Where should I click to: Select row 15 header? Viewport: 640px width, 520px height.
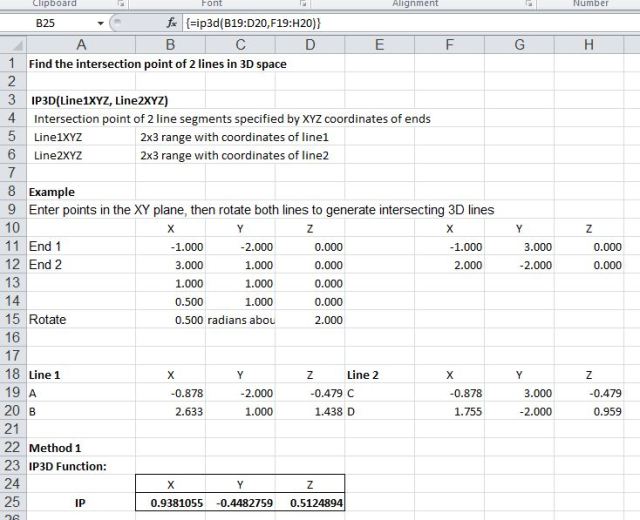(x=12, y=319)
